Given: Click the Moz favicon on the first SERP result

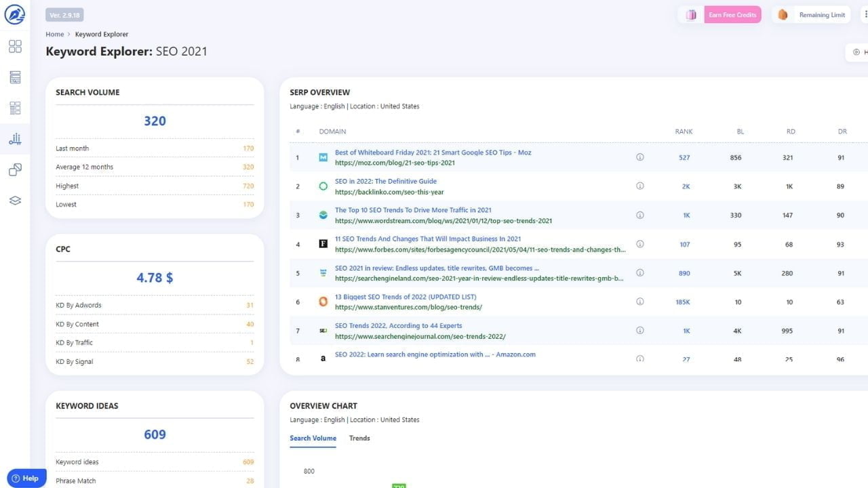Looking at the screenshot, I should point(323,157).
